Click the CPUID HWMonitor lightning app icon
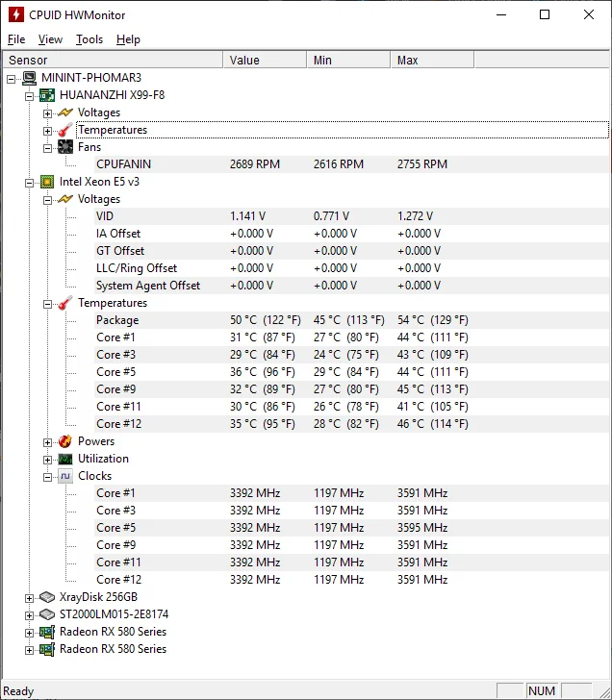 [16, 14]
